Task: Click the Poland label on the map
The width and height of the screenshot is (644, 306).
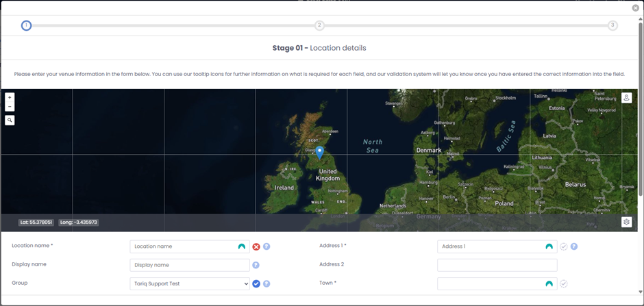Action: [504, 203]
